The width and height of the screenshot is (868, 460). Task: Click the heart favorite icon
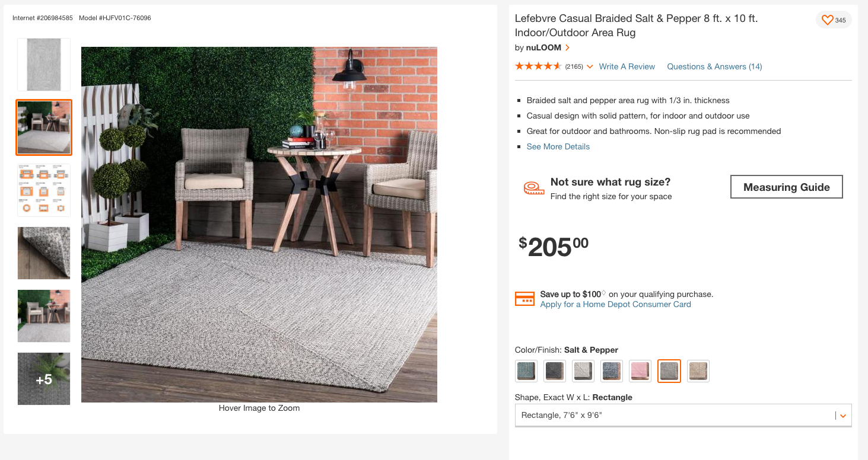pyautogui.click(x=827, y=20)
